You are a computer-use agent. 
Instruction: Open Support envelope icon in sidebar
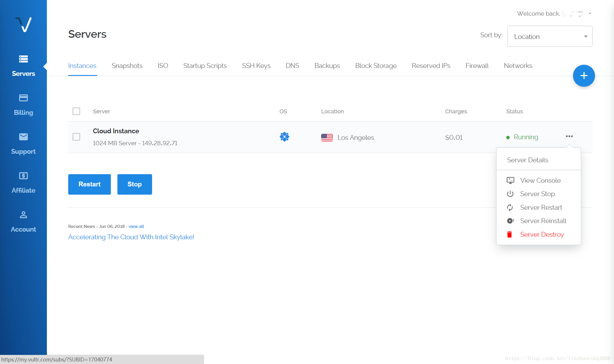coord(23,137)
